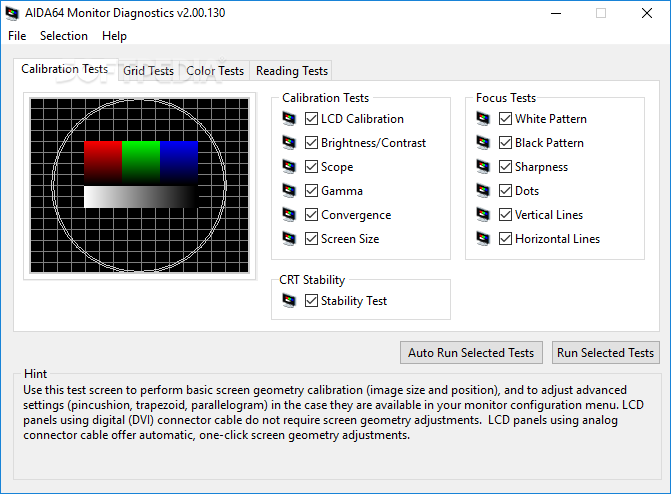Click the monitor icon beside Sharpness
This screenshot has width=671, height=494.
[x=483, y=167]
